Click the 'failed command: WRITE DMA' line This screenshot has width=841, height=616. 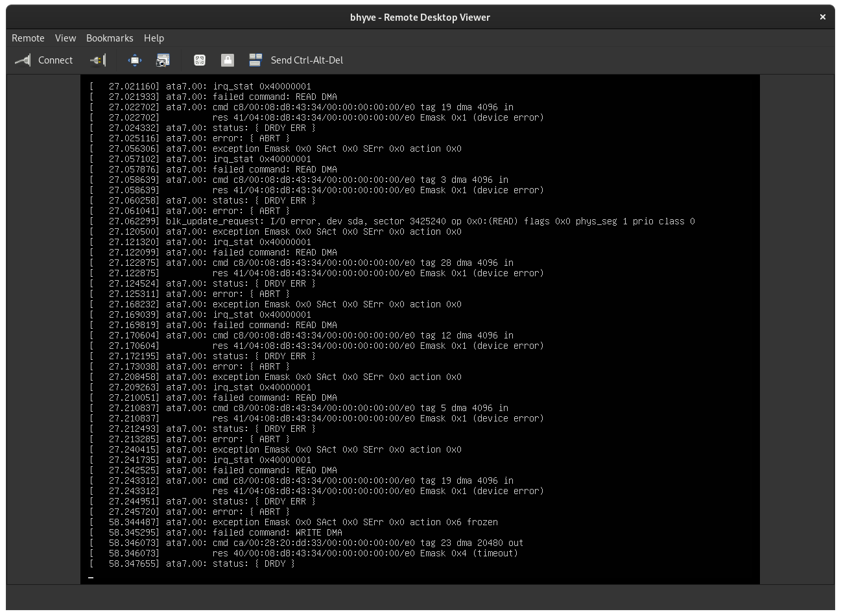coord(216,532)
